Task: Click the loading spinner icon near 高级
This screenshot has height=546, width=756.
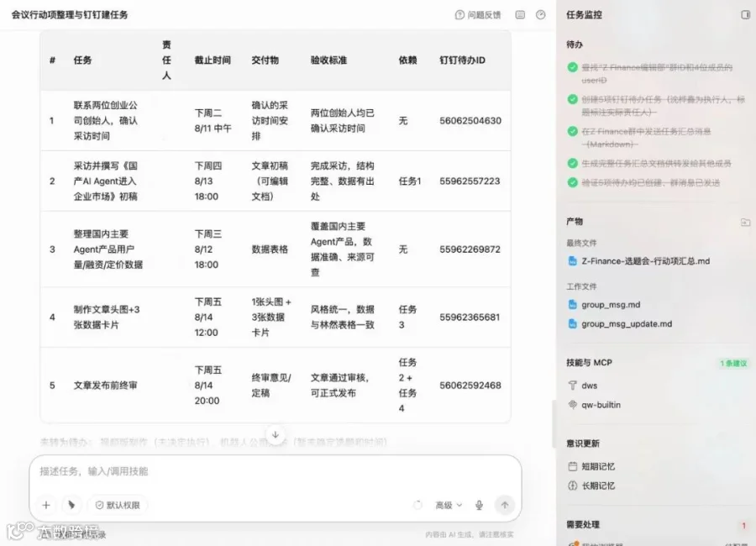Action: pyautogui.click(x=417, y=505)
